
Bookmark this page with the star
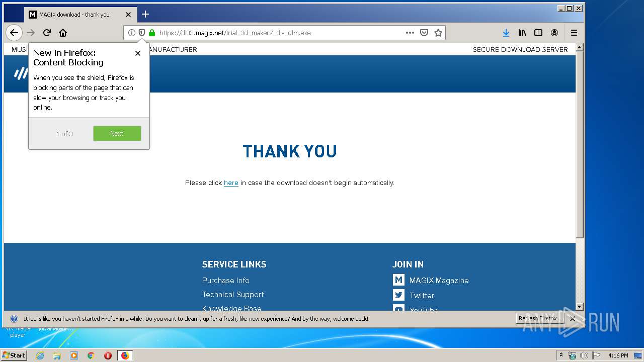(438, 33)
